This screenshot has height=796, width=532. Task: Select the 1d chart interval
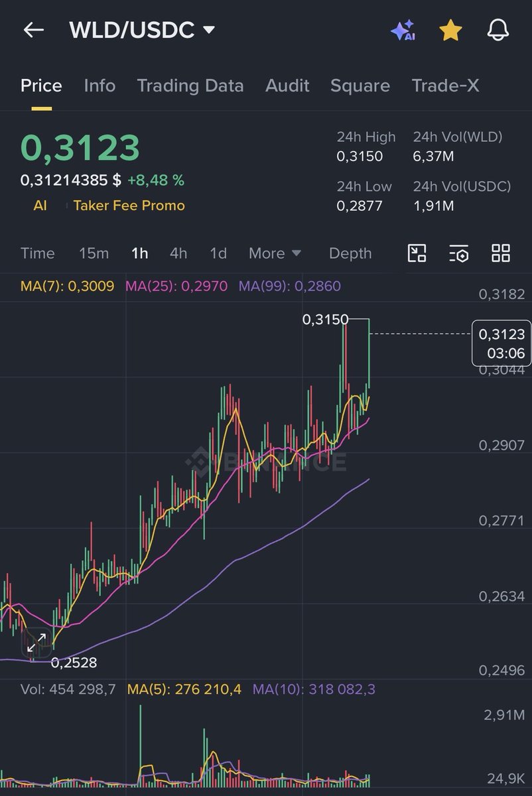218,253
